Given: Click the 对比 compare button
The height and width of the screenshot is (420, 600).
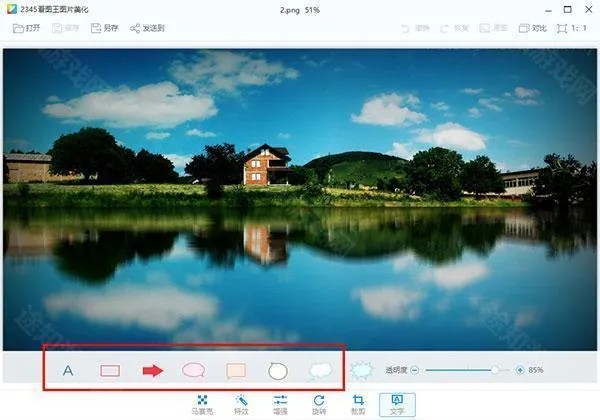Looking at the screenshot, I should tap(533, 28).
